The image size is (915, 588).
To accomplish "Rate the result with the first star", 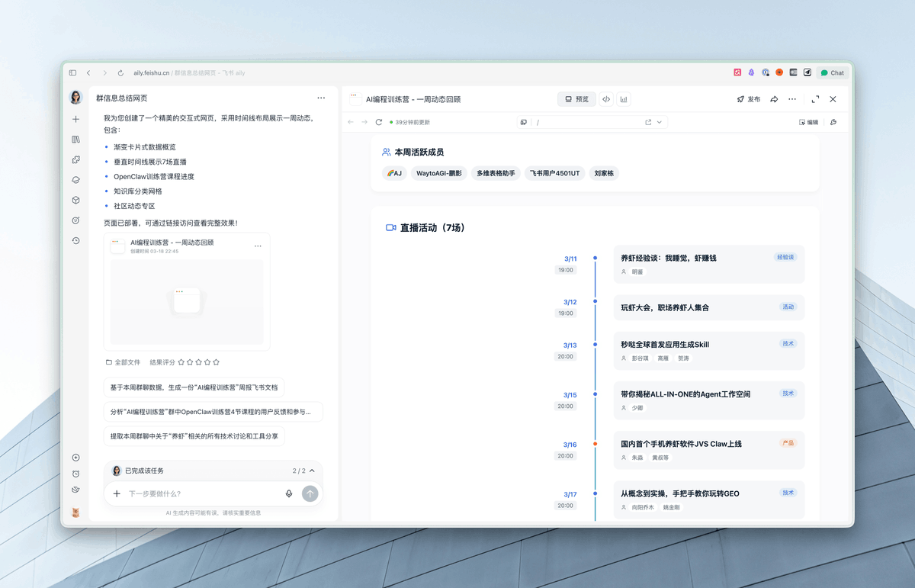I will click(180, 361).
